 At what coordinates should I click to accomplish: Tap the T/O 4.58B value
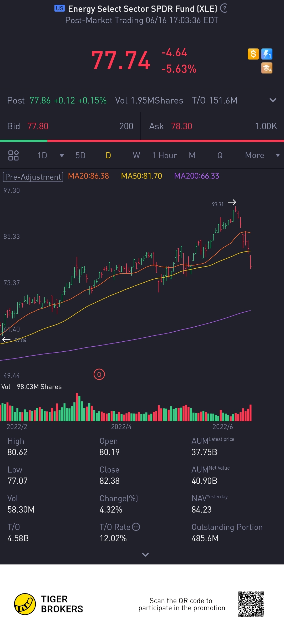point(18,538)
